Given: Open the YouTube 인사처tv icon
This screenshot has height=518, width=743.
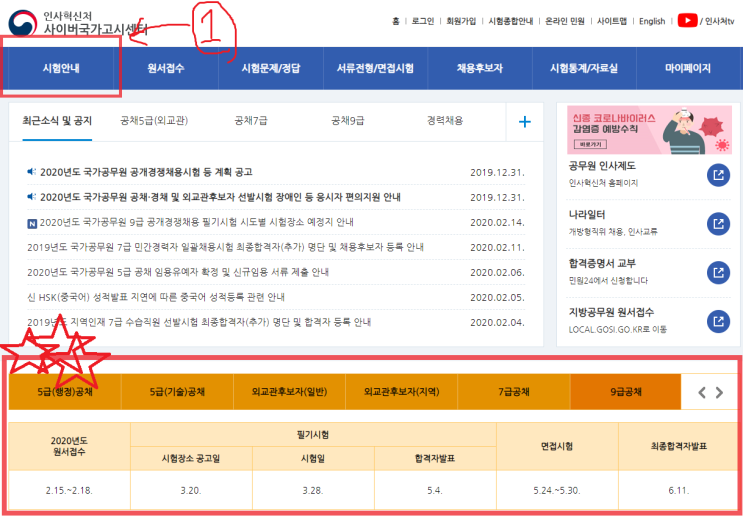Looking at the screenshot, I should (x=687, y=20).
